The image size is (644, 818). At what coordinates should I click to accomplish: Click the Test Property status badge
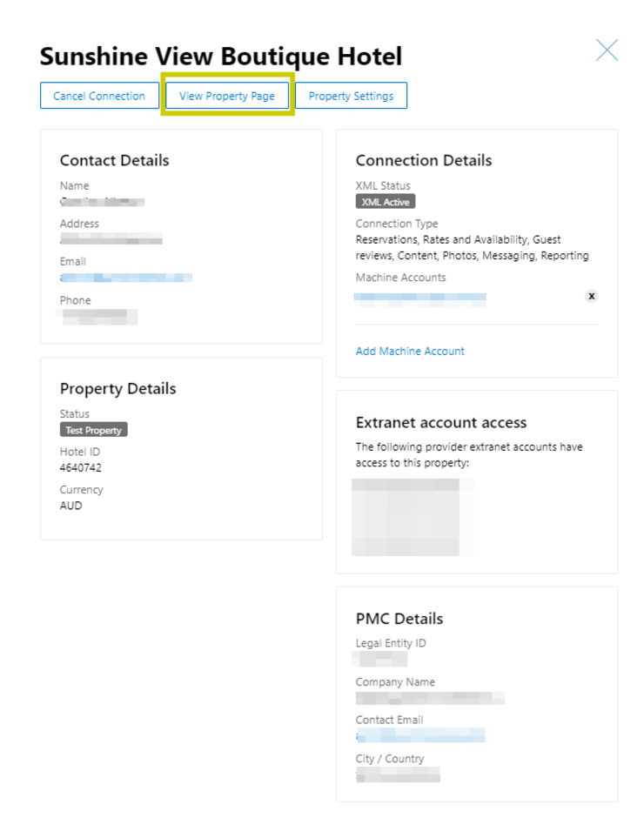(x=94, y=430)
